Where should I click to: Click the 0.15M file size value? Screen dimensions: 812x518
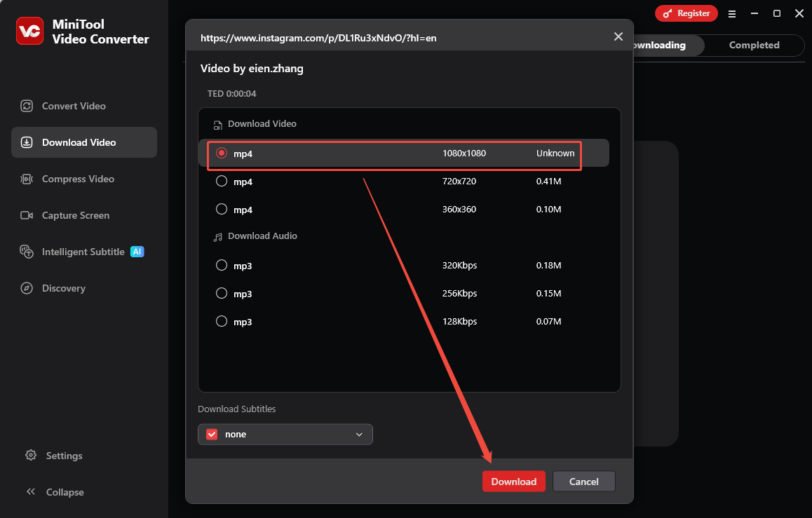pos(549,294)
